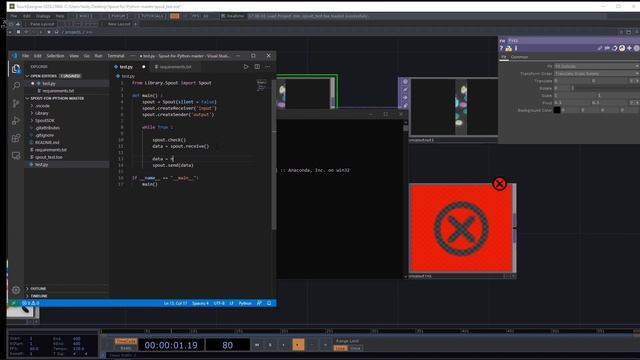The image size is (640, 360).
Task: Expand the SpoutSDK folder
Action: [x=44, y=120]
